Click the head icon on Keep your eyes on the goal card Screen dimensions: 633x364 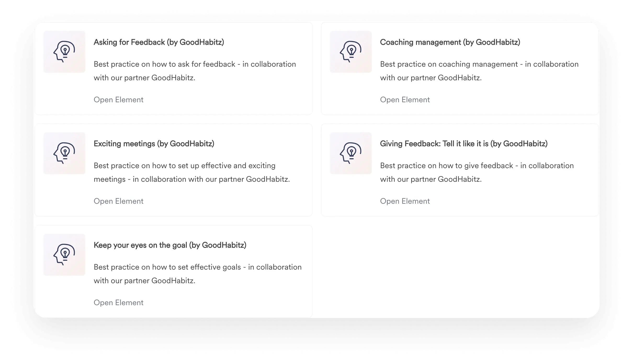(x=64, y=254)
